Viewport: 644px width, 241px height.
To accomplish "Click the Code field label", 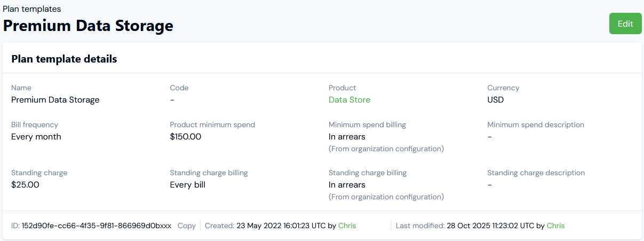I will point(179,88).
